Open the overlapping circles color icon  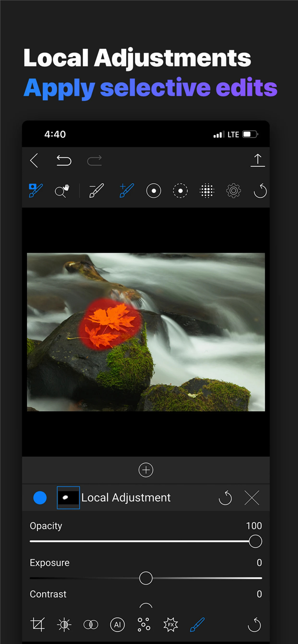91,624
